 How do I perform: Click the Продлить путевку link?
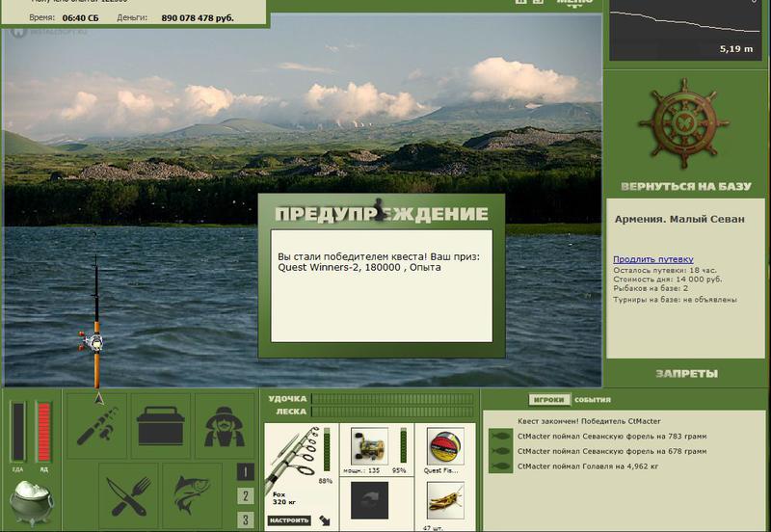pos(653,259)
